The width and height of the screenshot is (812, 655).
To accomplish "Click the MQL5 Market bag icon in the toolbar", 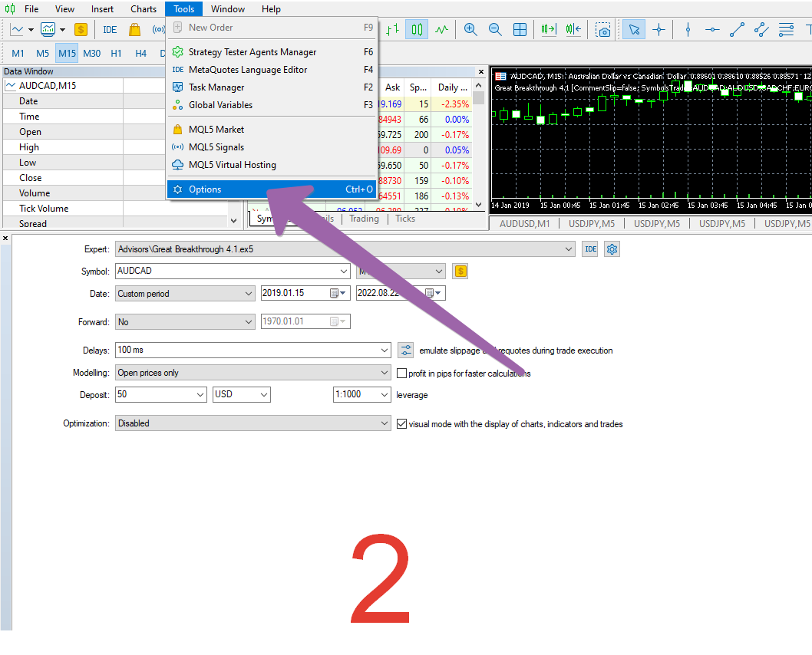I will click(x=134, y=29).
